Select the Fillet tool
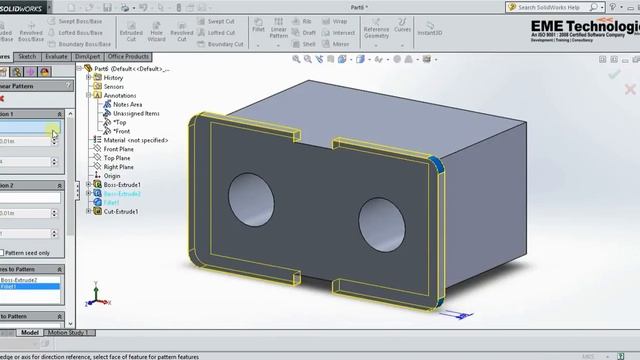 tap(258, 25)
